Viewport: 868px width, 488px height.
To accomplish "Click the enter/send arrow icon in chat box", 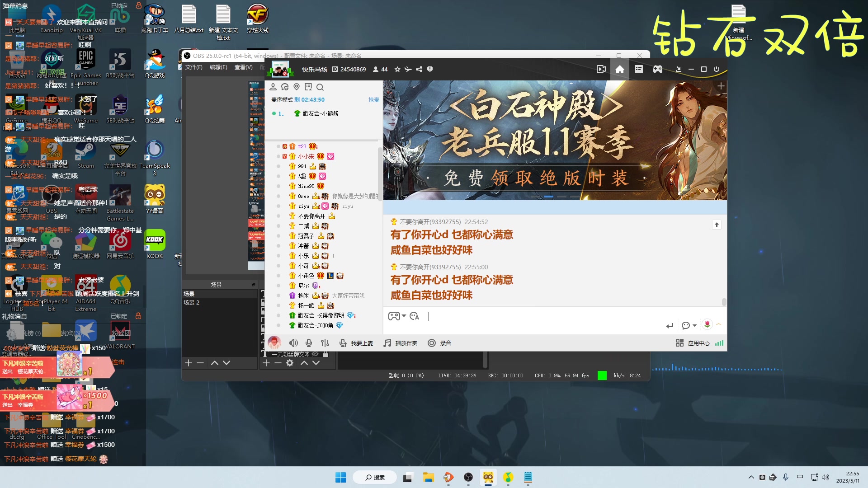I will 670,325.
